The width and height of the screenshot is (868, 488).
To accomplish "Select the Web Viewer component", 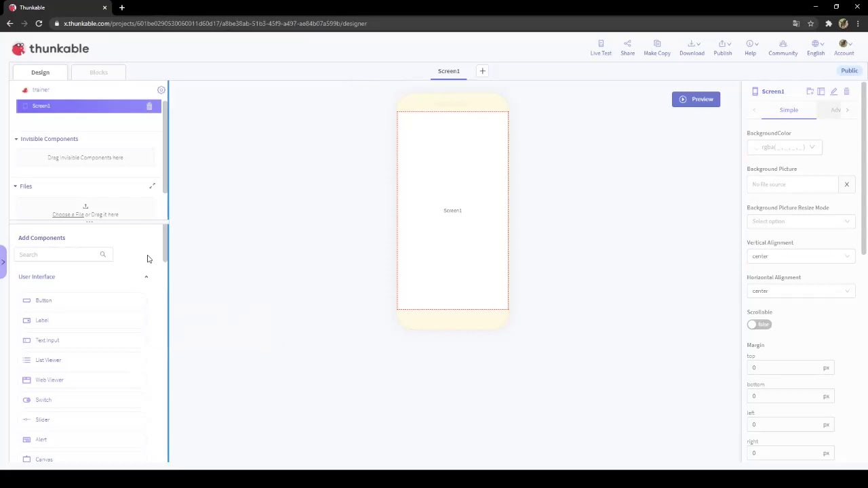I will (x=83, y=380).
